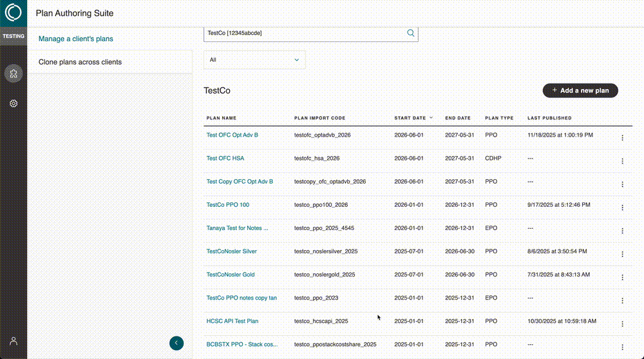Open kebab menu for Test Copy OFC Opt Adv B

622,184
